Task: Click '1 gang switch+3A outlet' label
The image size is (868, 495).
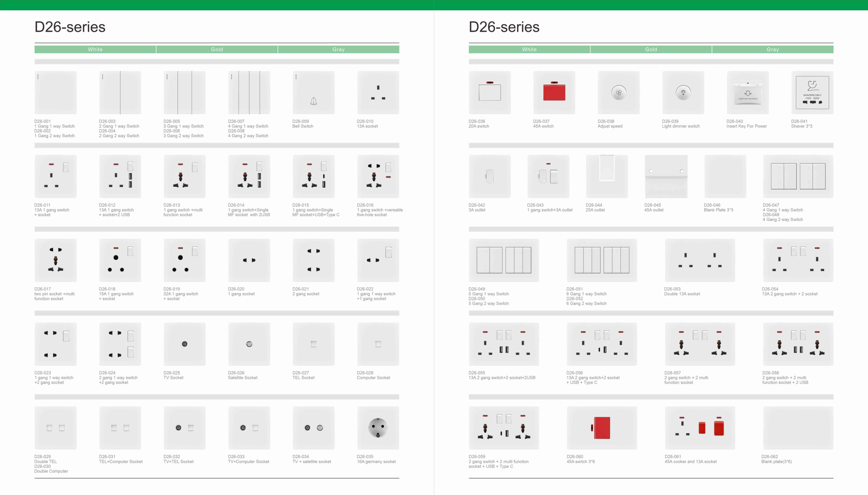Action: [550, 210]
